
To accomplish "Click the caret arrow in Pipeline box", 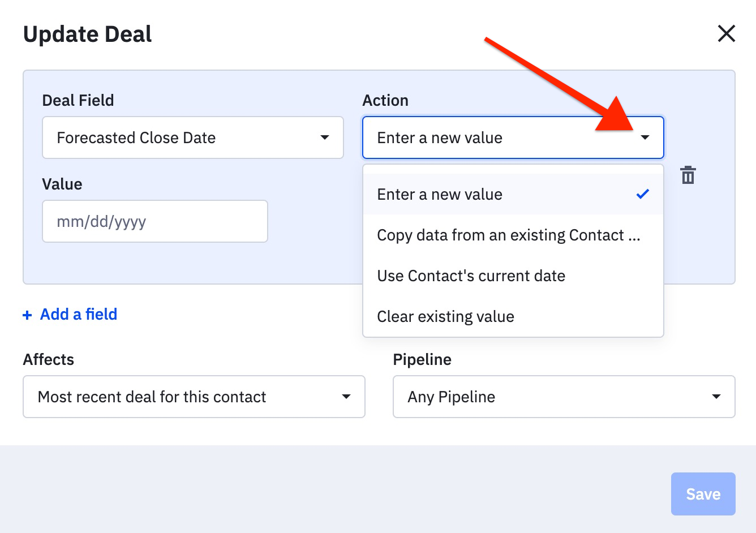I will click(x=716, y=397).
